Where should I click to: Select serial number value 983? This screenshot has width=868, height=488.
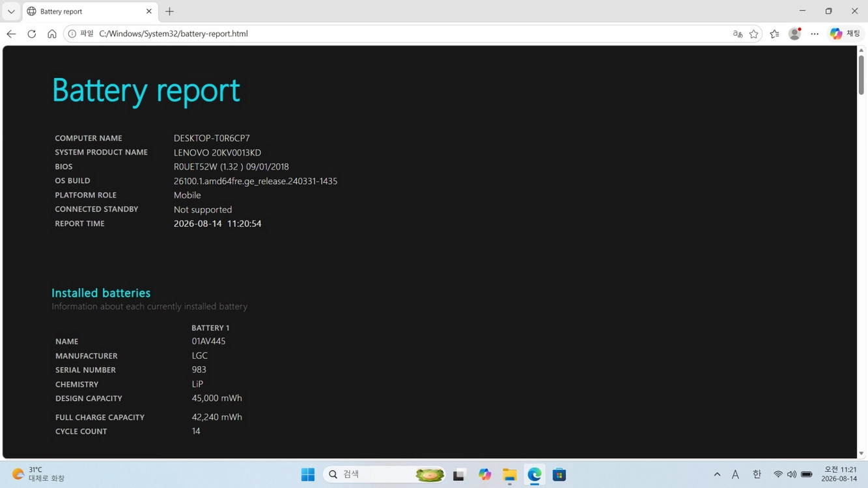(199, 370)
